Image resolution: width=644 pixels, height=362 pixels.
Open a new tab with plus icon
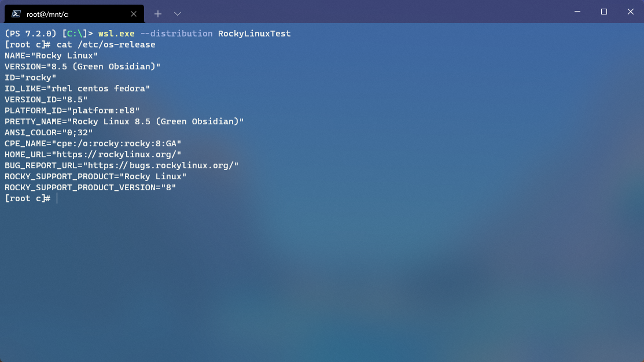(x=158, y=13)
